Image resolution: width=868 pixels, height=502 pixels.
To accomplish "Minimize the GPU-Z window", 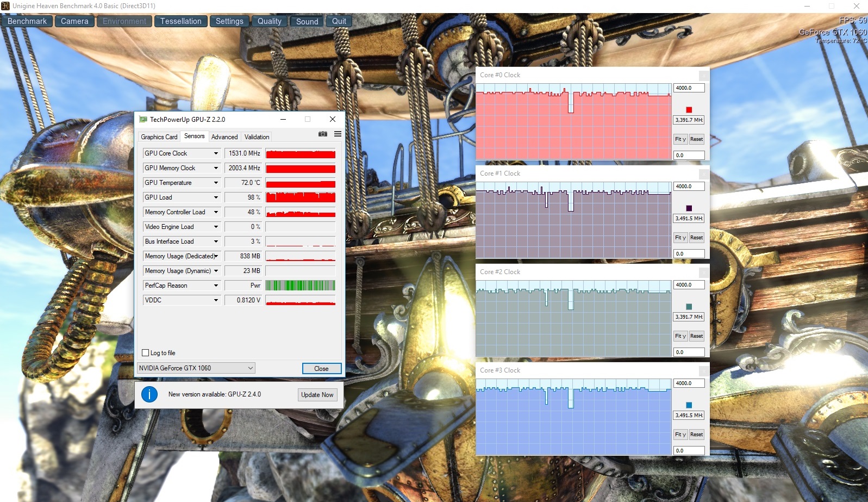I will click(283, 119).
